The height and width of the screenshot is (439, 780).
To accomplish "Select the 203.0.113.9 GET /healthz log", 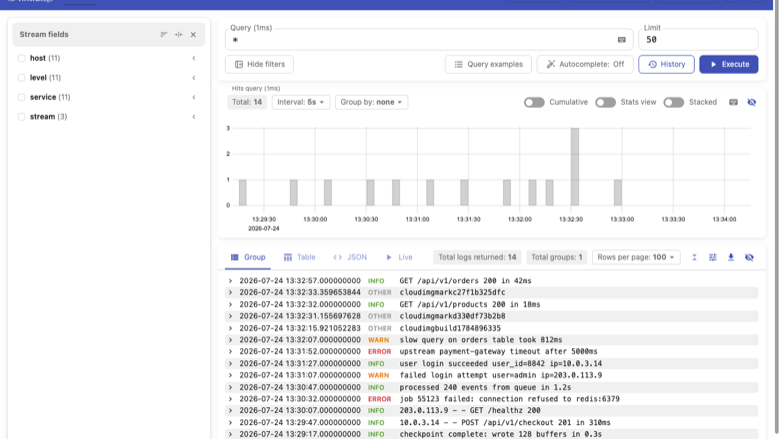I will click(470, 411).
